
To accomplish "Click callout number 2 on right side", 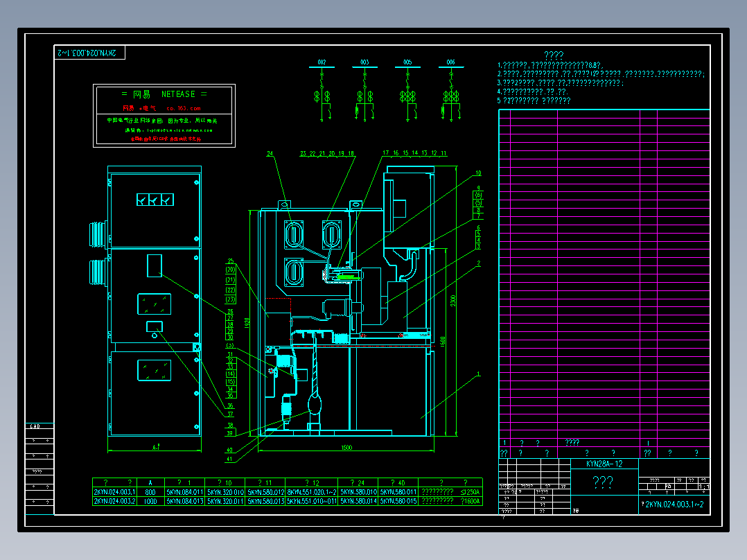I will [478, 263].
